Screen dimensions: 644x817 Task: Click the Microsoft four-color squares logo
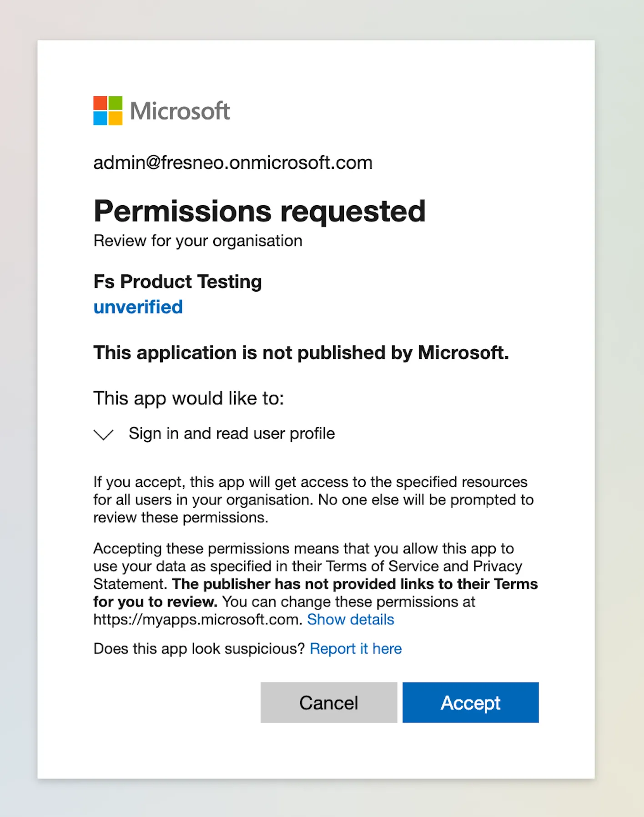108,111
